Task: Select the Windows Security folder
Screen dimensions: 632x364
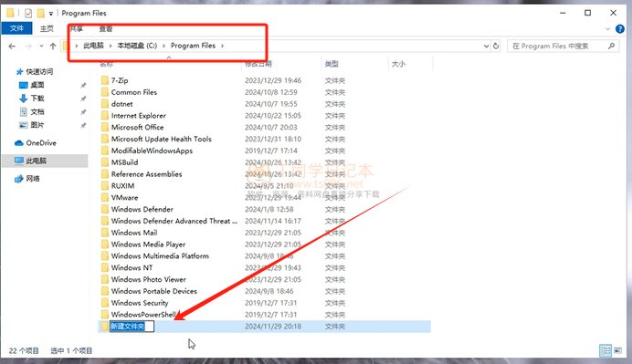Action: click(x=140, y=302)
